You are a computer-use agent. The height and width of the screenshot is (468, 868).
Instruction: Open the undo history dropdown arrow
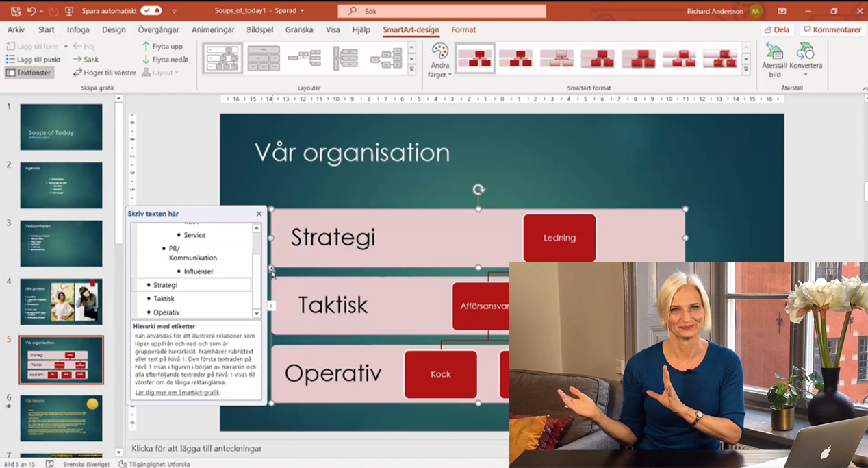41,11
